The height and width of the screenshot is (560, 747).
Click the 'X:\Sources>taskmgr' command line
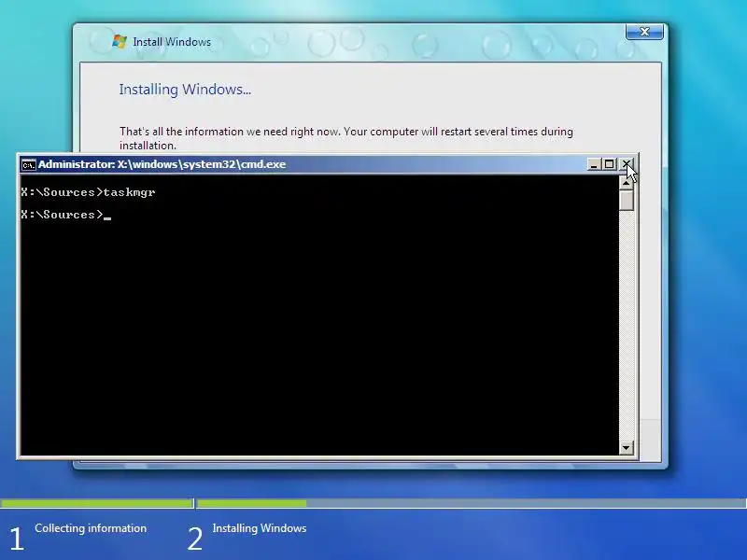point(88,192)
